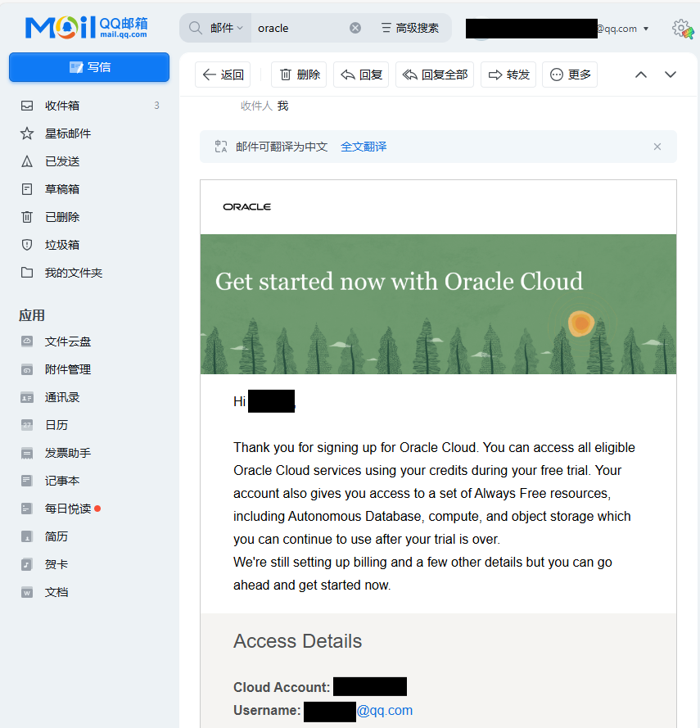Click the inbox envelope icon
The height and width of the screenshot is (728, 700).
coord(27,106)
